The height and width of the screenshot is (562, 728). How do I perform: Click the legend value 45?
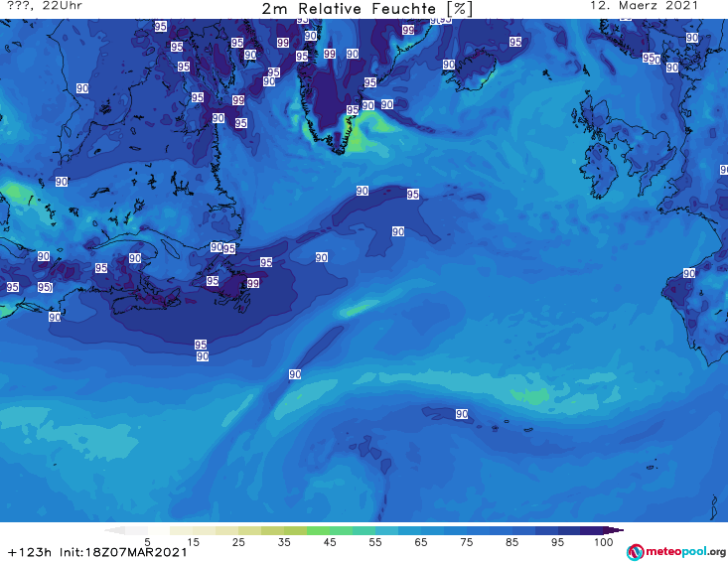point(330,541)
